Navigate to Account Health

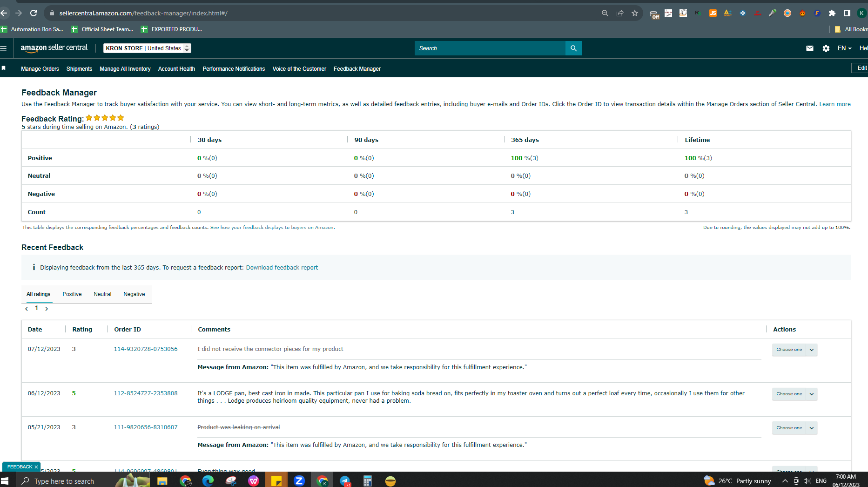[176, 69]
